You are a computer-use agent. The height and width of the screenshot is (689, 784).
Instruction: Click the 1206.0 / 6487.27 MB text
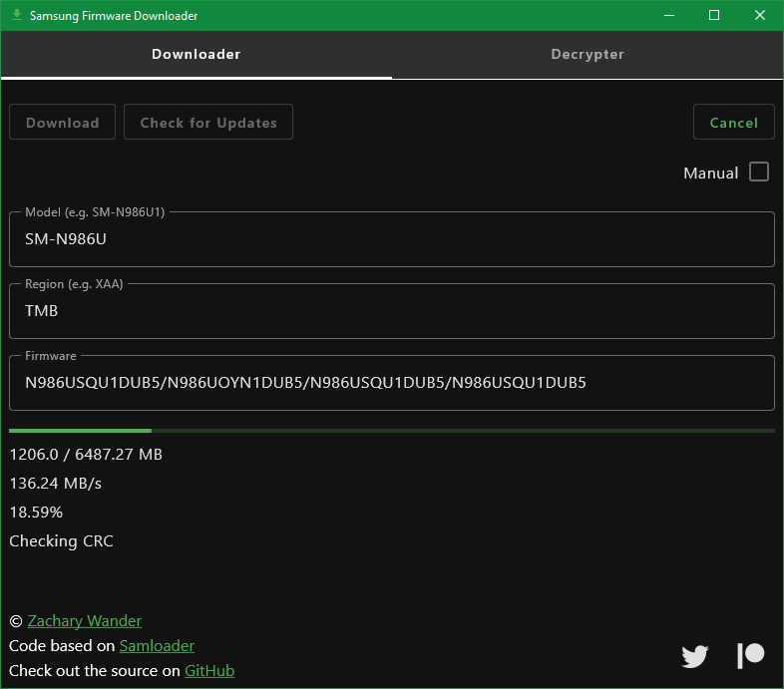(86, 455)
